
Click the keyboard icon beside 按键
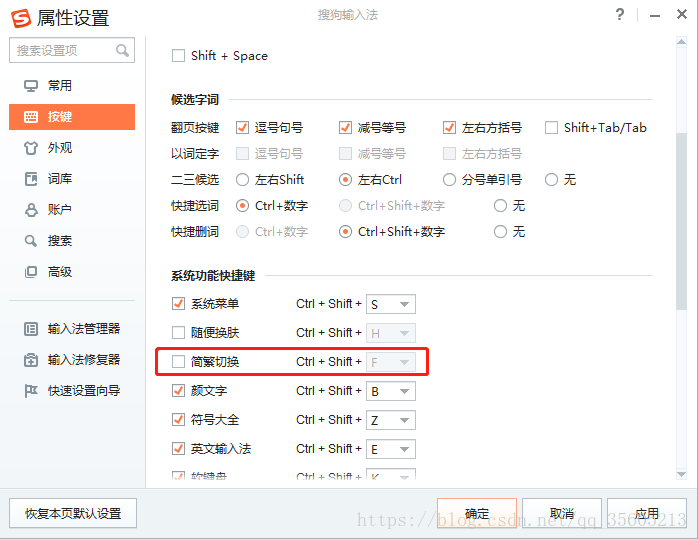coord(31,117)
